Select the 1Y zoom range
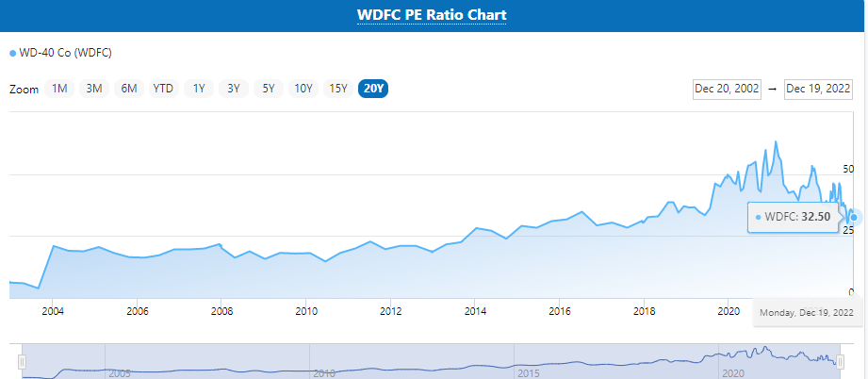This screenshot has width=868, height=379. 199,89
